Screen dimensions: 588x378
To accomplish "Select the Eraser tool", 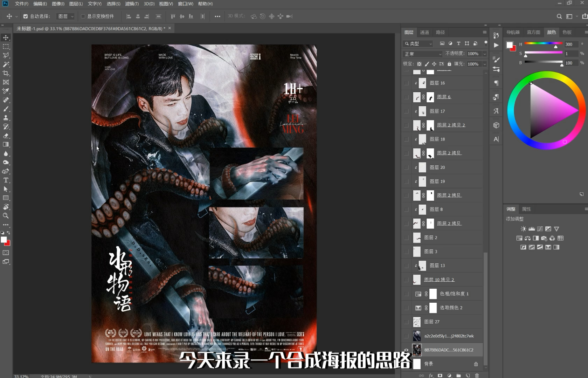I will click(6, 136).
